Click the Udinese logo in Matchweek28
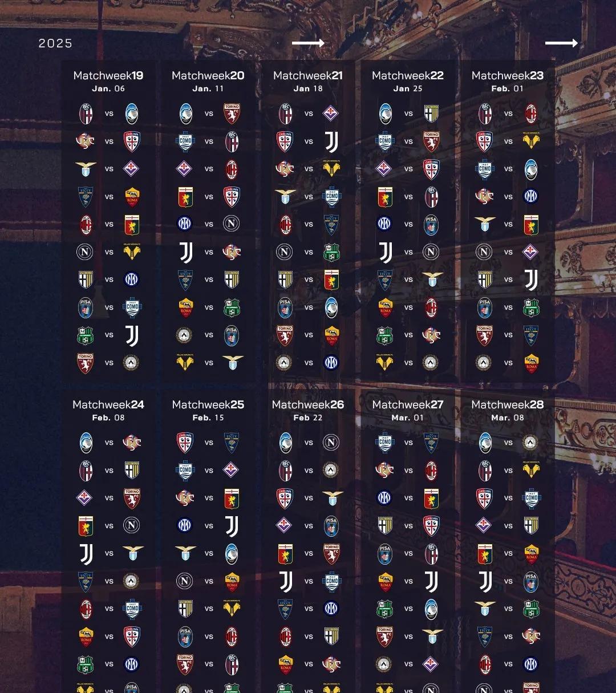 (x=530, y=443)
